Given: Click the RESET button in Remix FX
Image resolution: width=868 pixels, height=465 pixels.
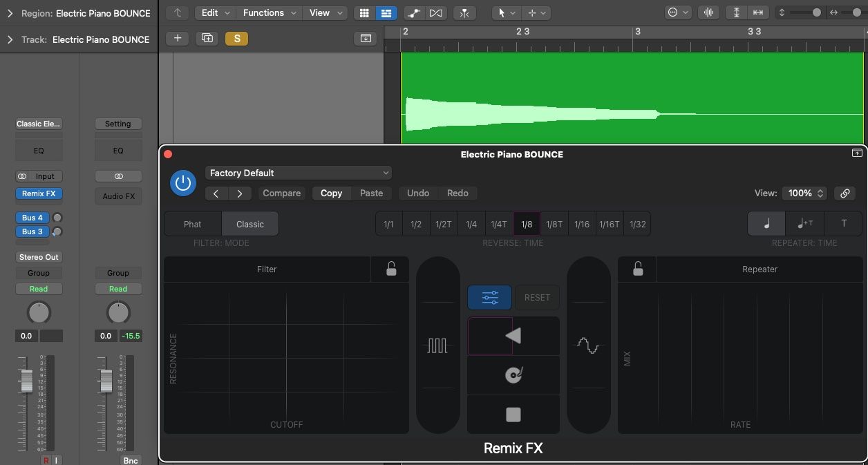Looking at the screenshot, I should (537, 297).
